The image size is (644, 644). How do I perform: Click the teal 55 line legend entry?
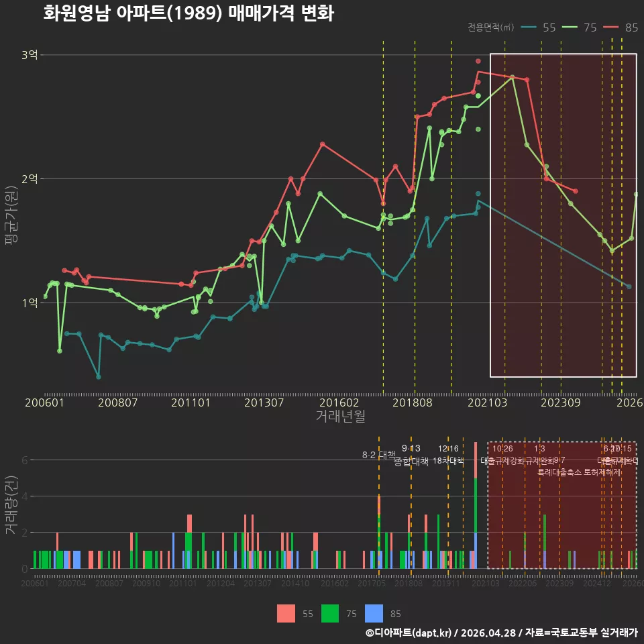coord(538,28)
